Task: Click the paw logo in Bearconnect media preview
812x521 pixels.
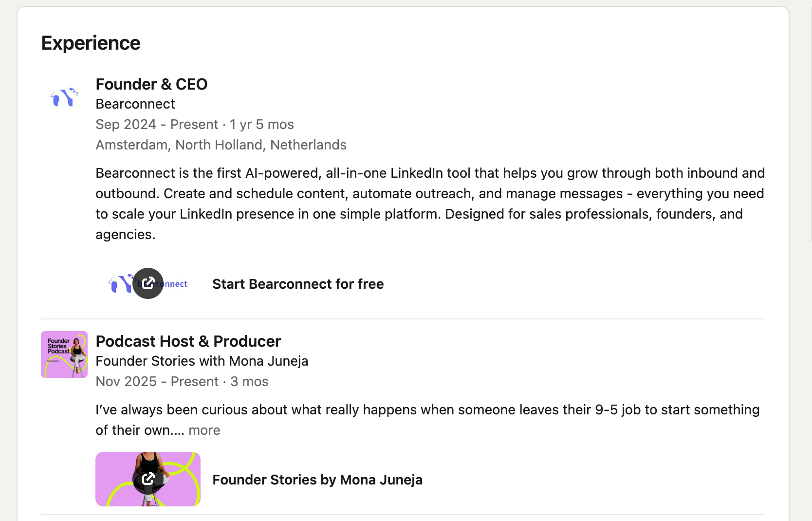Action: 120,284
